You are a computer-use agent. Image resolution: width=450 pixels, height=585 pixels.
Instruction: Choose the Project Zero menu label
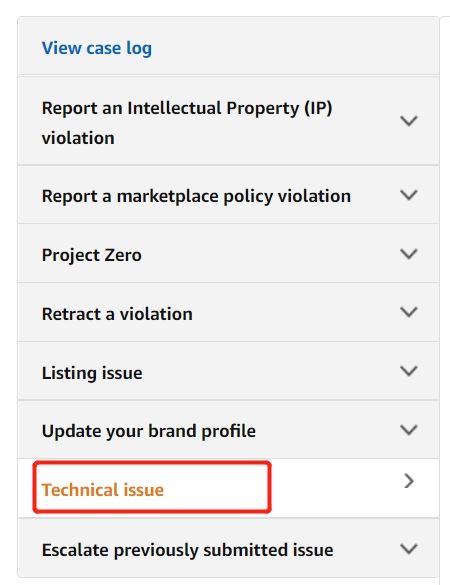pyautogui.click(x=92, y=255)
